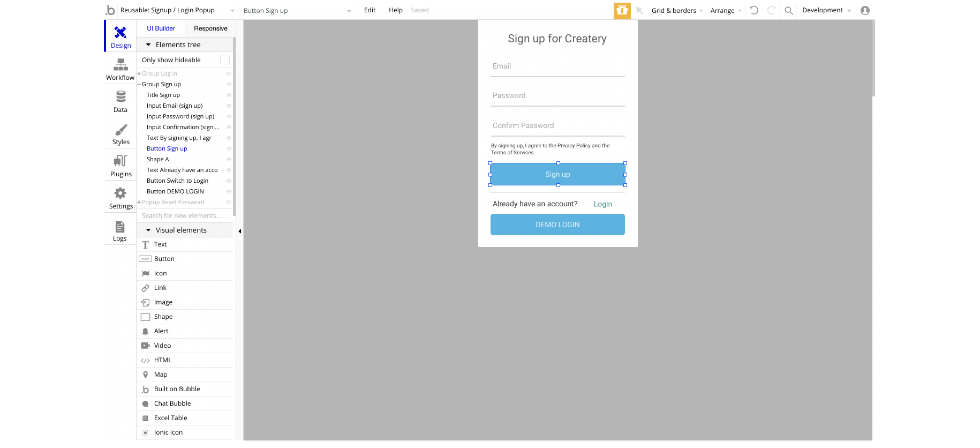980x448 pixels.
Task: Collapse the Elements tree section
Action: [x=148, y=44]
